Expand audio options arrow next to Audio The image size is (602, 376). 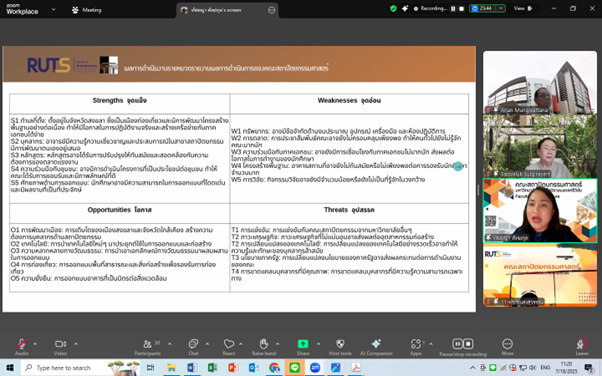pyautogui.click(x=35, y=344)
